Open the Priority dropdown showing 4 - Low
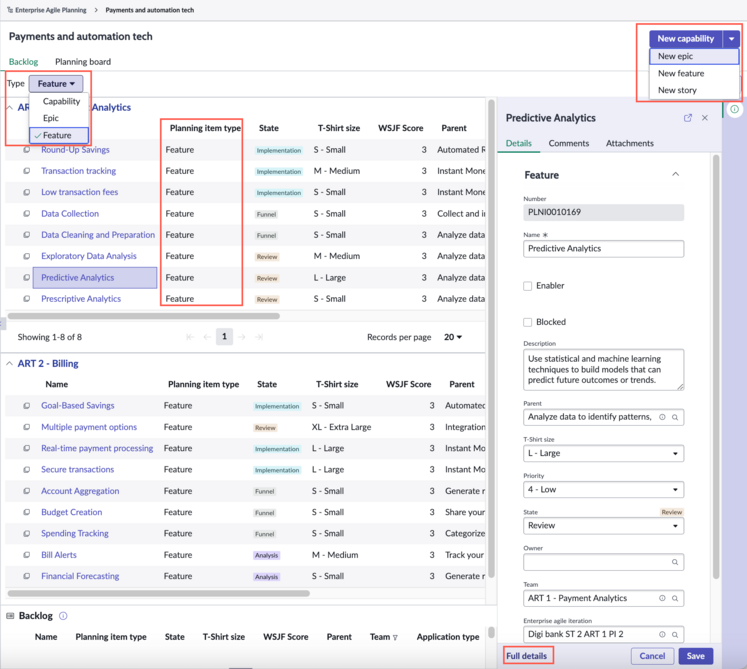The width and height of the screenshot is (747, 669). 603,489
